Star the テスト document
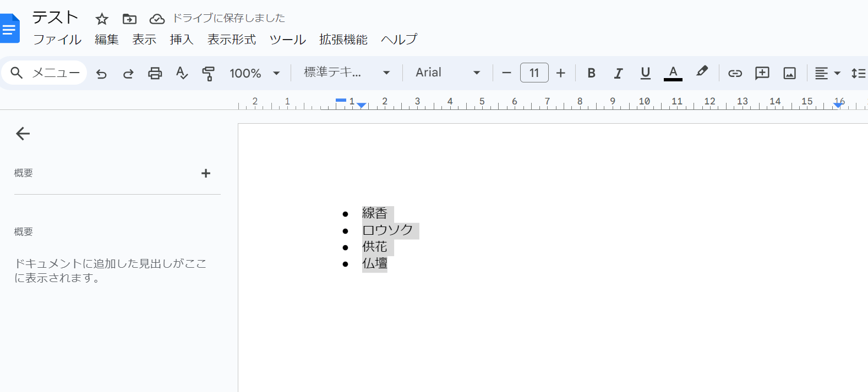868x392 pixels. pyautogui.click(x=102, y=19)
